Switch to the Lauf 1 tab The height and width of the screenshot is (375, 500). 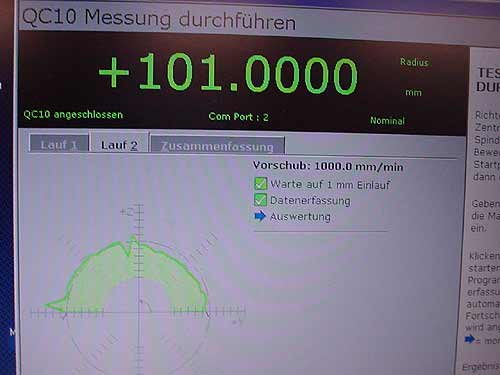point(59,144)
